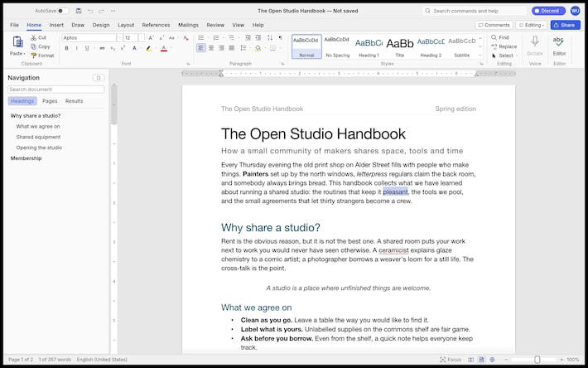
Task: Open the Aptos font name dropdown
Action: point(119,38)
